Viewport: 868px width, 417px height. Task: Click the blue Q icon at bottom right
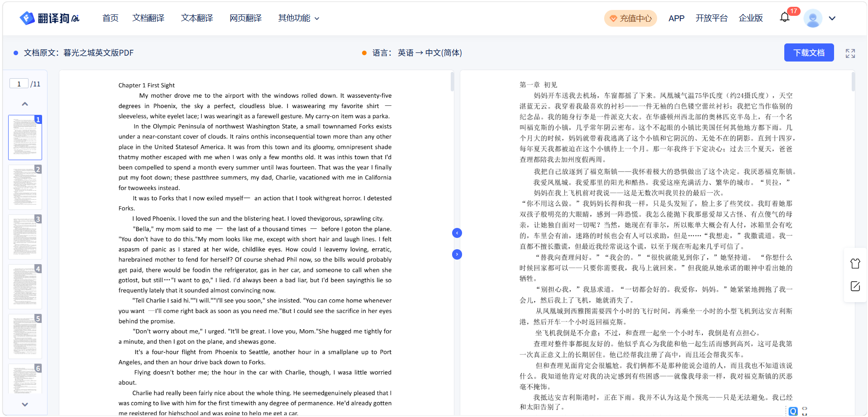793,411
